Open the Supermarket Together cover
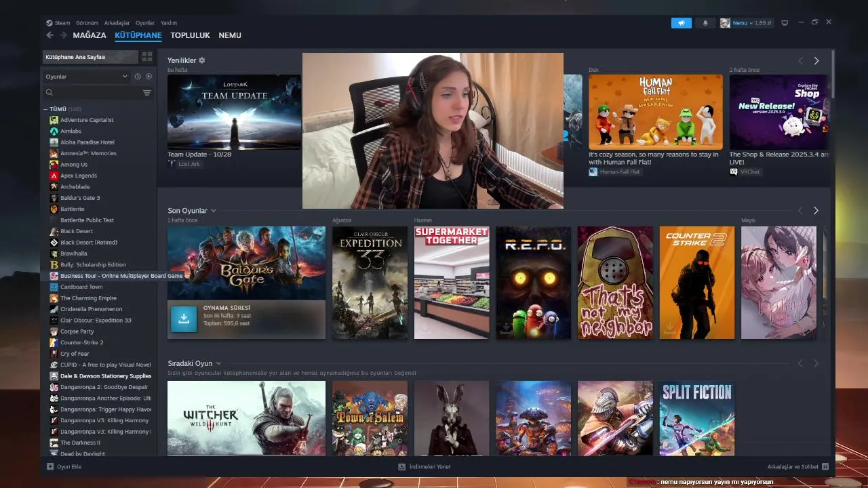 (x=452, y=283)
